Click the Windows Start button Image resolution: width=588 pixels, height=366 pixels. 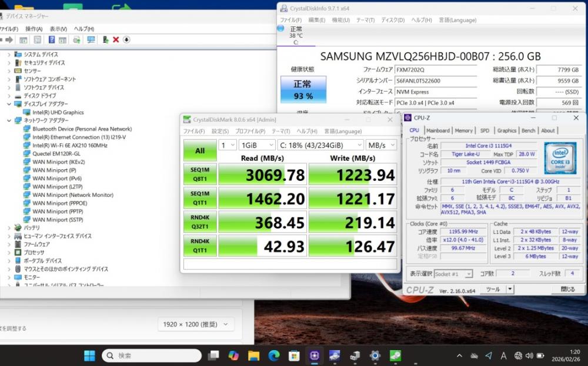(89, 355)
